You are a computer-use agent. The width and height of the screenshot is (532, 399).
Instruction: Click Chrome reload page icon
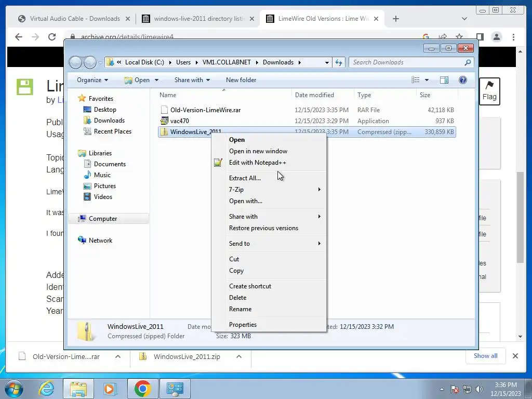click(52, 37)
